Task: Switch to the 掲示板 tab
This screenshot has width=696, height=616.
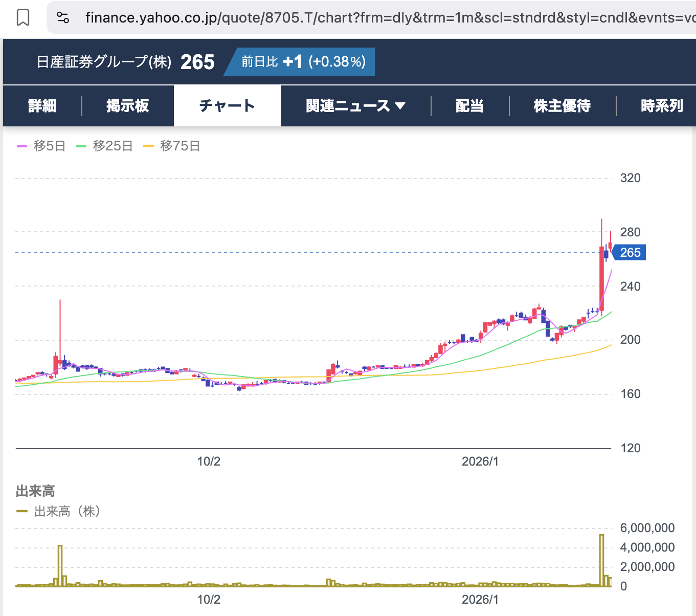Action: [127, 106]
